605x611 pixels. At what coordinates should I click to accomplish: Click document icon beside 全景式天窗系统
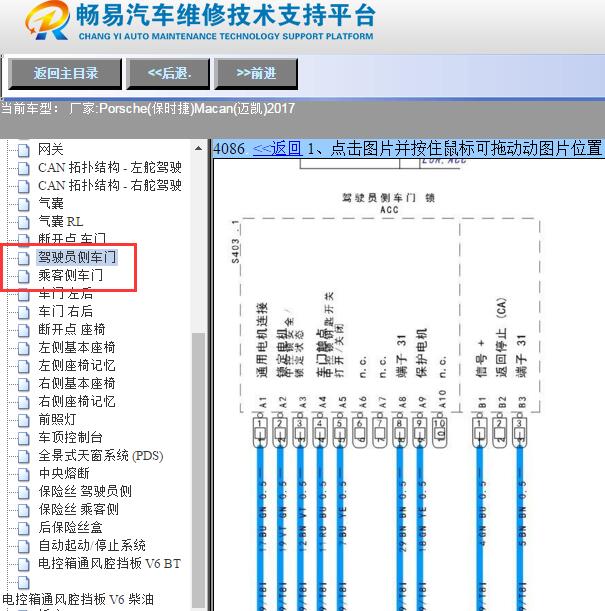24,456
